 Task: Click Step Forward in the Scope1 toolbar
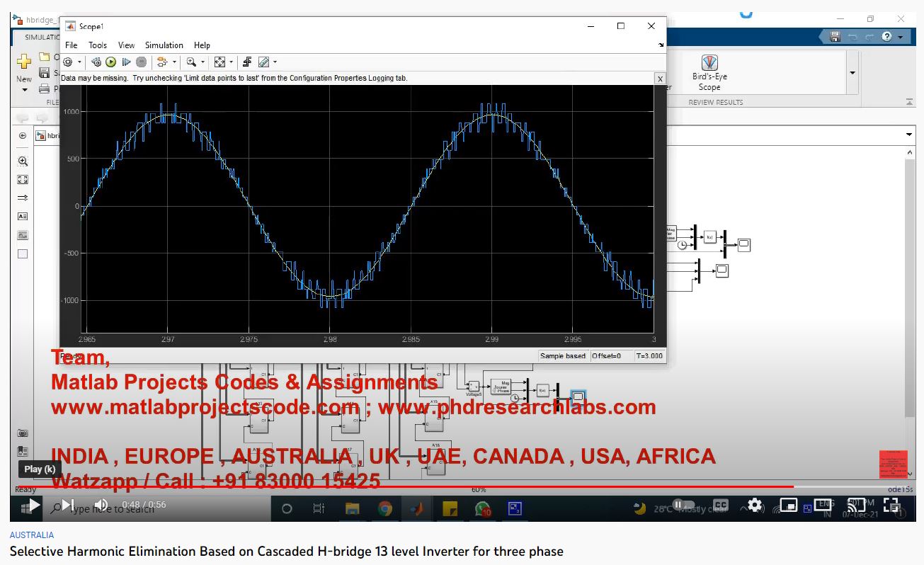126,62
